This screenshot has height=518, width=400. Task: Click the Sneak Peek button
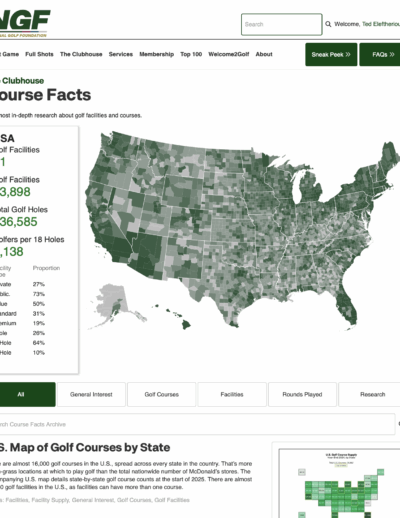tap(331, 54)
